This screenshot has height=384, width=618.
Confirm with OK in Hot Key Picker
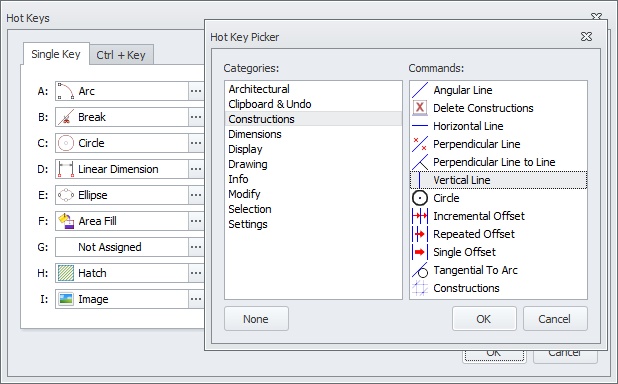tap(484, 319)
